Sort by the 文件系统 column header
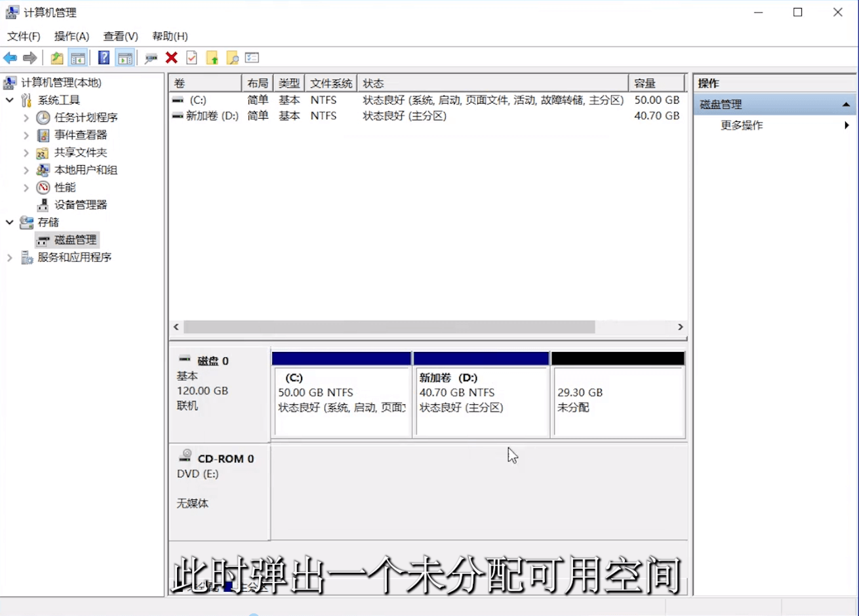The width and height of the screenshot is (859, 616). pos(331,83)
